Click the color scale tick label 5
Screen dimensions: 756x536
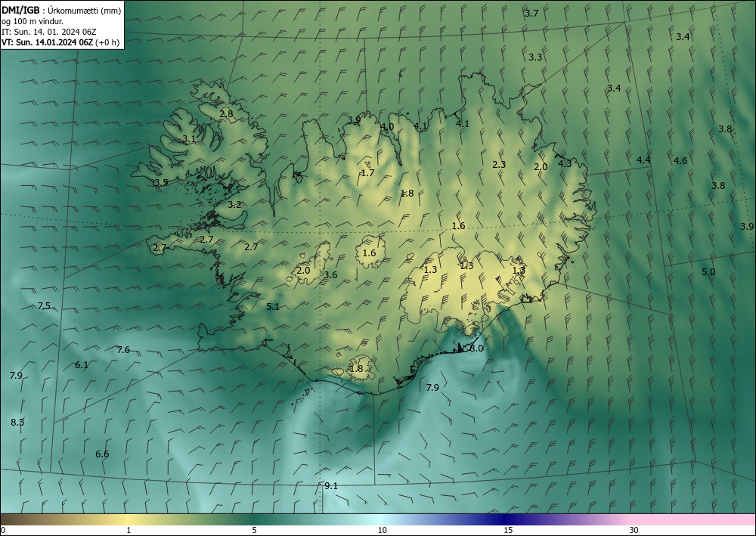tap(254, 530)
